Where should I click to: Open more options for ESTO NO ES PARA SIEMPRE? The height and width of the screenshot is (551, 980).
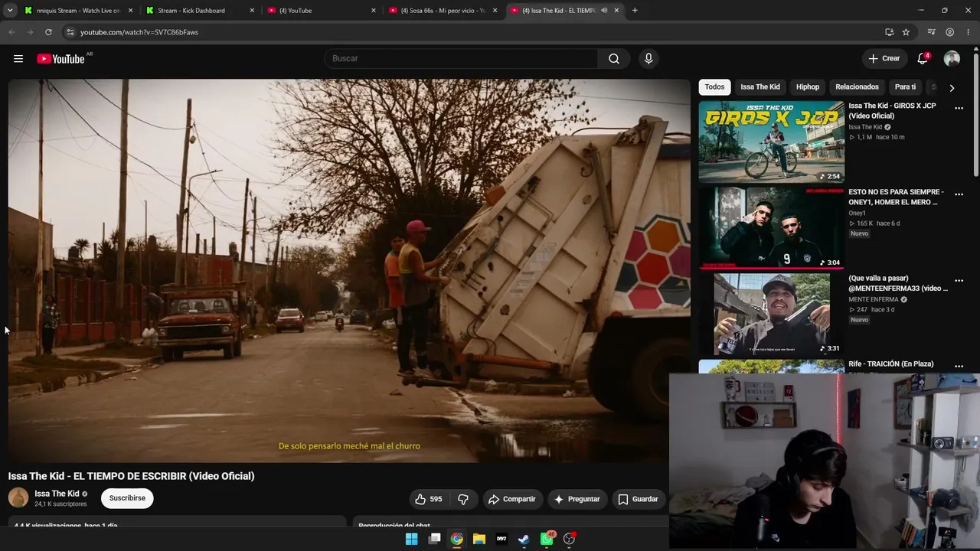[x=959, y=194]
